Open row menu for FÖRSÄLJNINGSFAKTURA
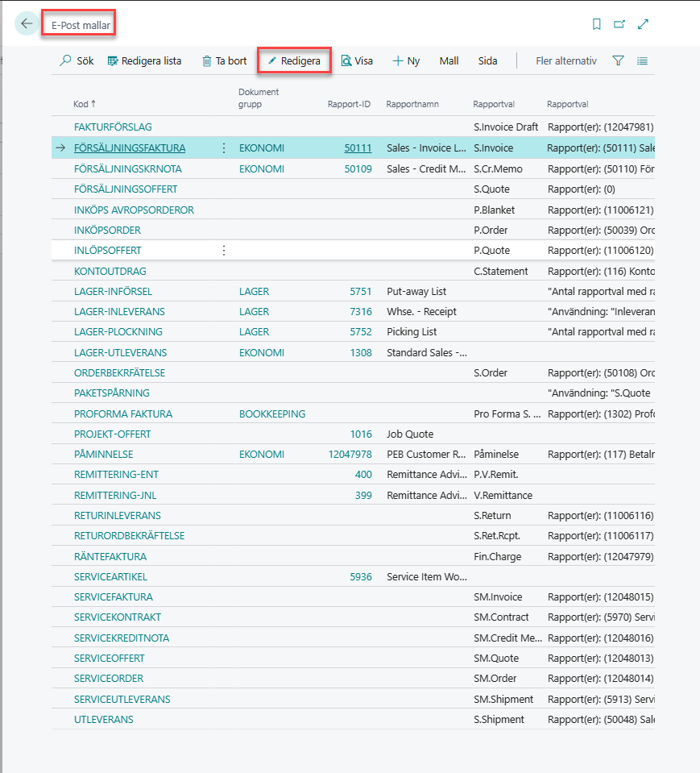 click(x=224, y=148)
